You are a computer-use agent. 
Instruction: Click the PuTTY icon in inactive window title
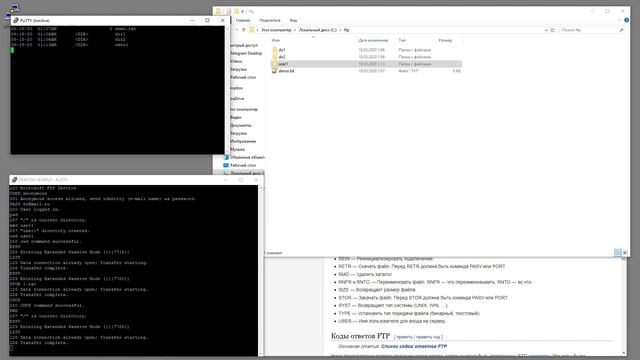16,20
